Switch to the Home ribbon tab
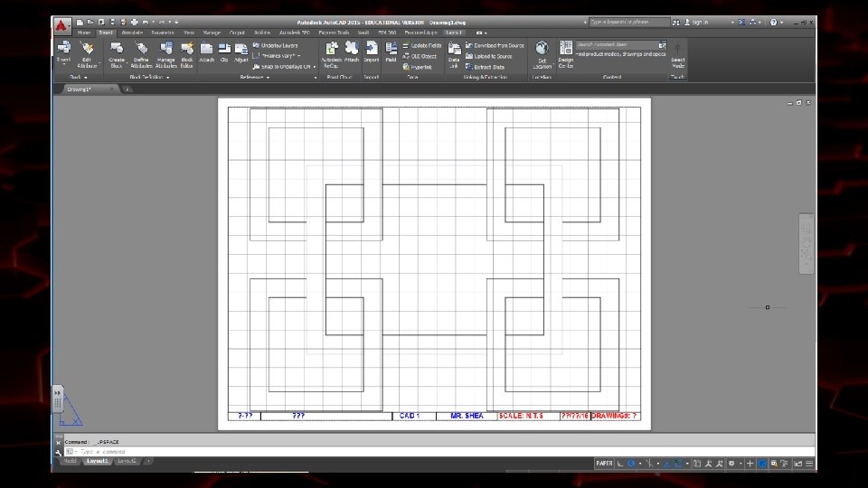 click(83, 33)
